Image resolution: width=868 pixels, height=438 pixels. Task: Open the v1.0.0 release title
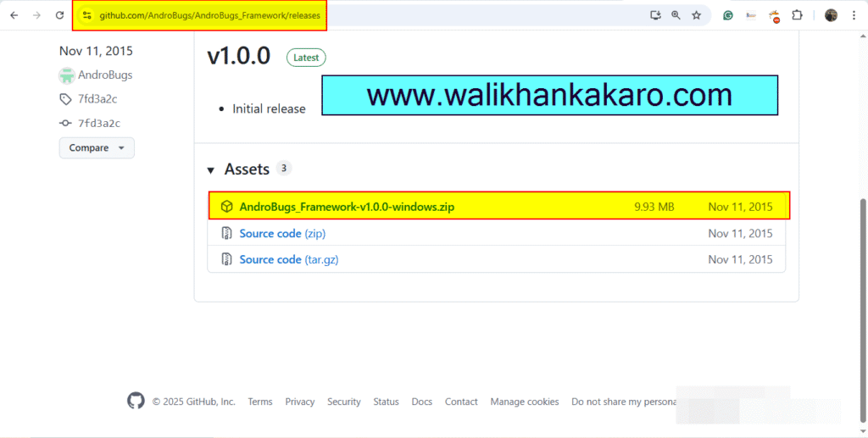(x=238, y=56)
